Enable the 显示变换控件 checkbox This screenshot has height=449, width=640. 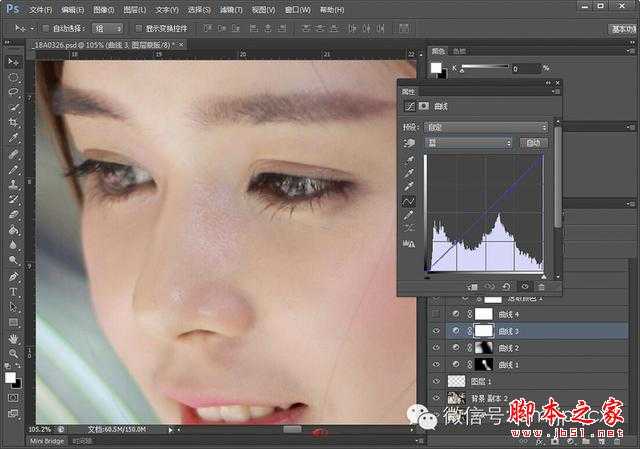coord(139,29)
